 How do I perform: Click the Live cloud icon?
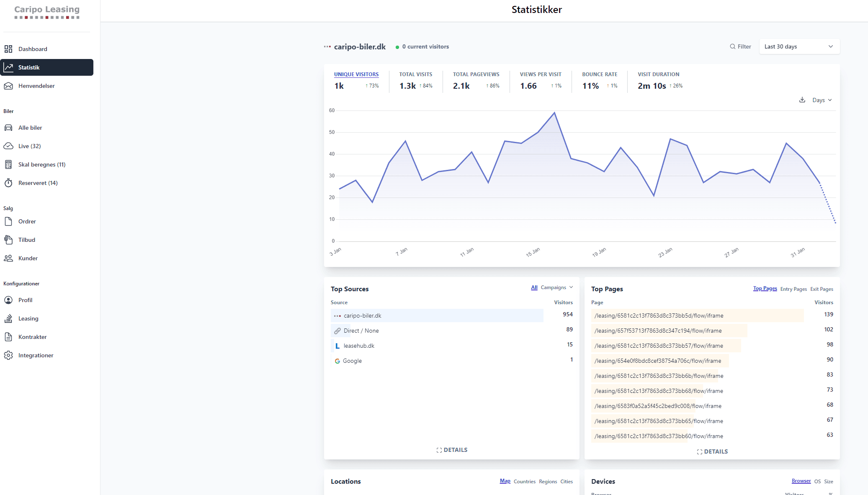click(x=8, y=146)
